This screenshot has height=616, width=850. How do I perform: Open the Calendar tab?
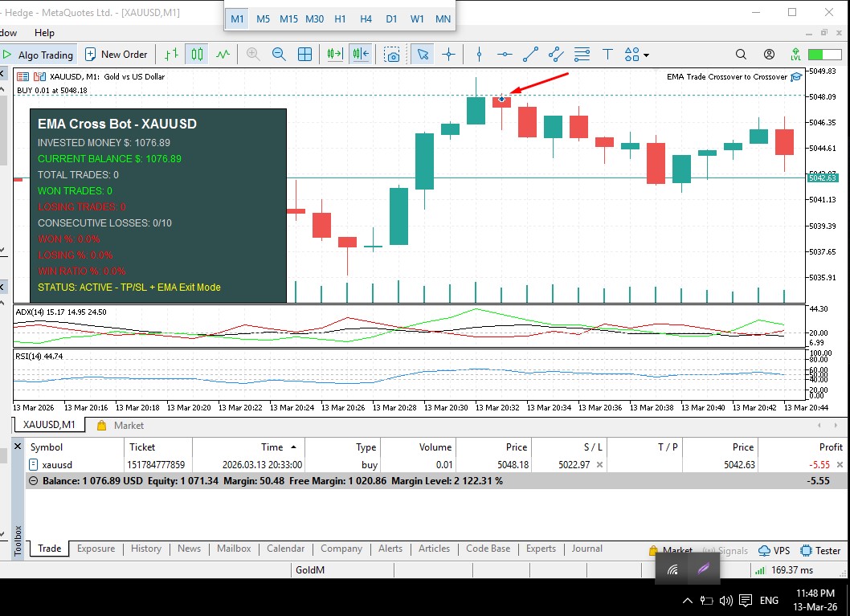point(286,549)
